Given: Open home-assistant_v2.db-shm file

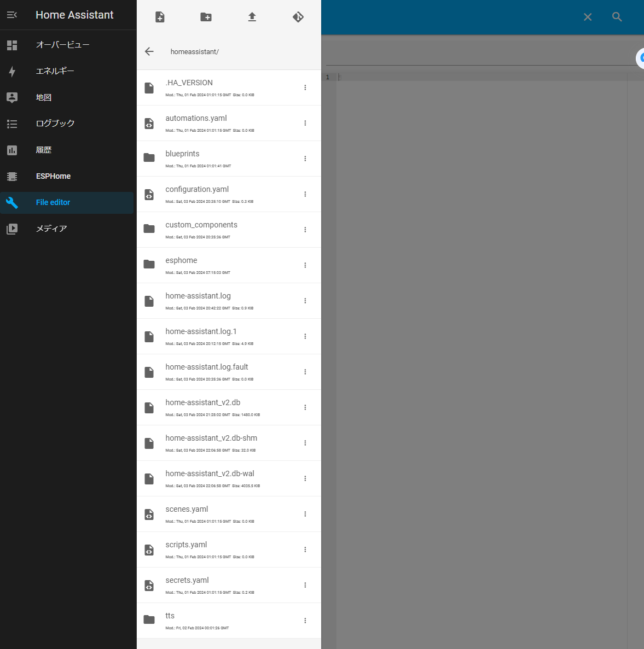Looking at the screenshot, I should click(x=229, y=443).
